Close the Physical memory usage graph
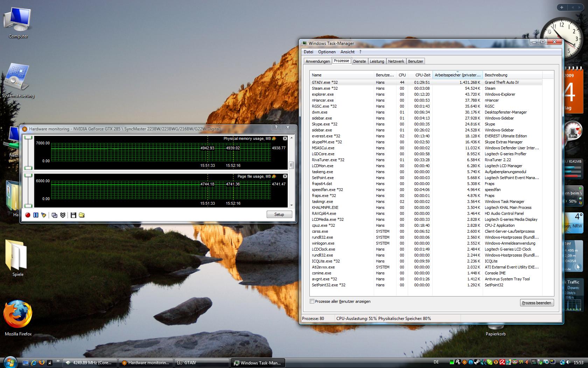 tap(285, 138)
